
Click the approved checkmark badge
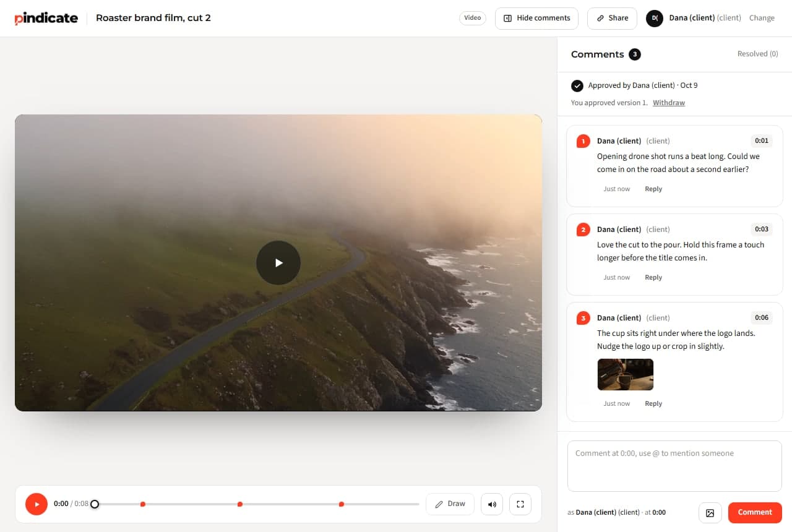click(x=577, y=85)
